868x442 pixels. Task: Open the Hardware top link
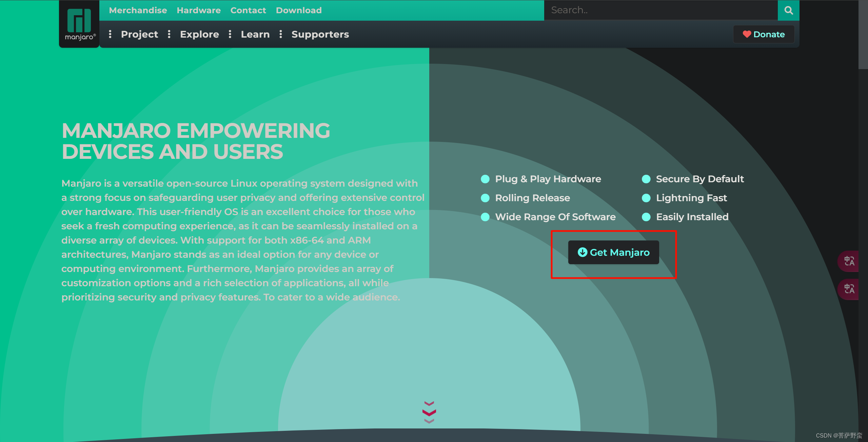tap(198, 10)
